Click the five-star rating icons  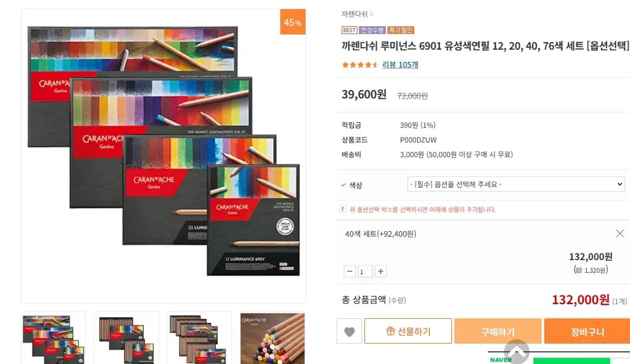point(360,65)
